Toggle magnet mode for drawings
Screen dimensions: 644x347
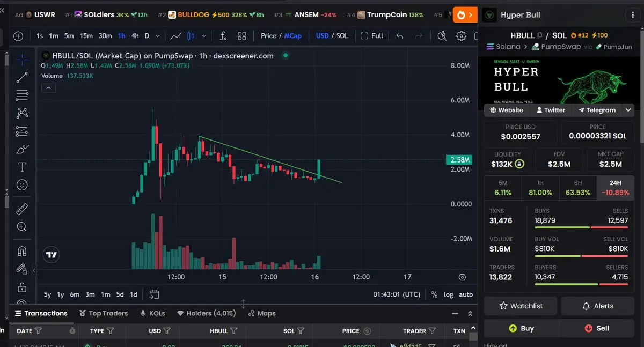coord(22,250)
